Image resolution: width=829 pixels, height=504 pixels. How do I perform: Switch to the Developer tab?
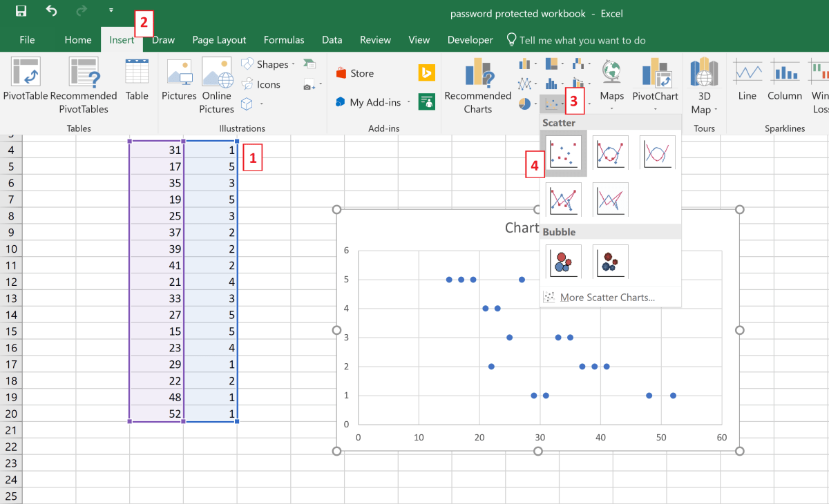pyautogui.click(x=469, y=39)
